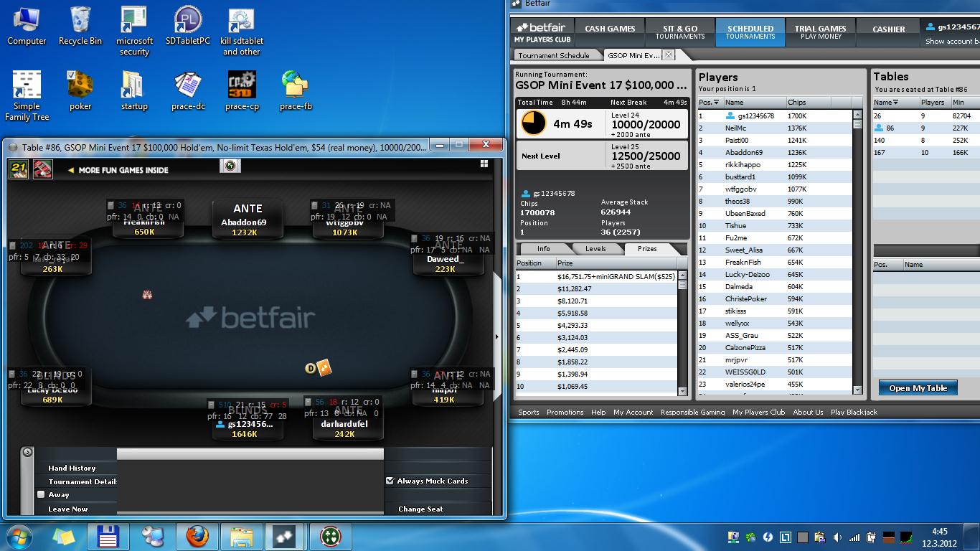Open the poker chip taskbar application
Viewport: 980px width, 551px height.
click(330, 537)
